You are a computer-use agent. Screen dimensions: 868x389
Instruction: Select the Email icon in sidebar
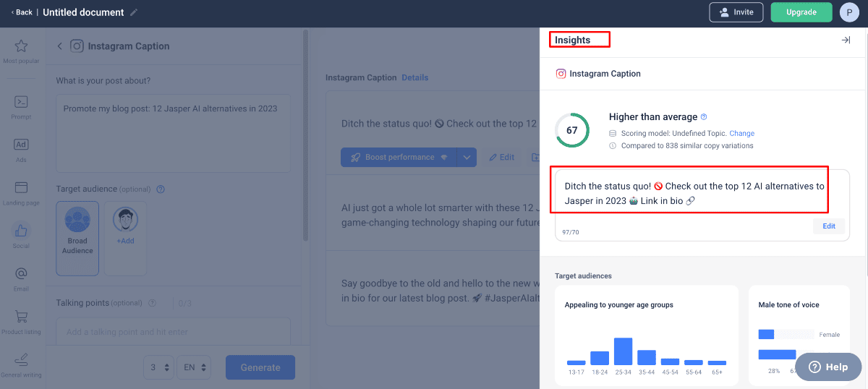(x=21, y=274)
